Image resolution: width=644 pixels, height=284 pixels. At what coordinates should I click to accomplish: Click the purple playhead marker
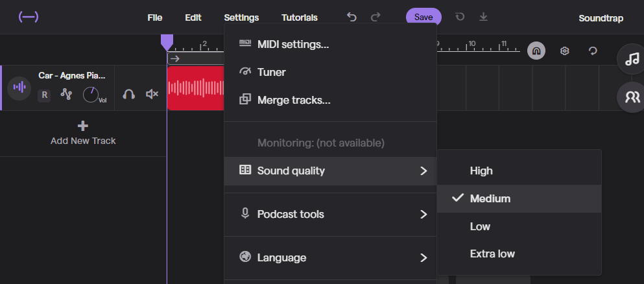pyautogui.click(x=167, y=42)
